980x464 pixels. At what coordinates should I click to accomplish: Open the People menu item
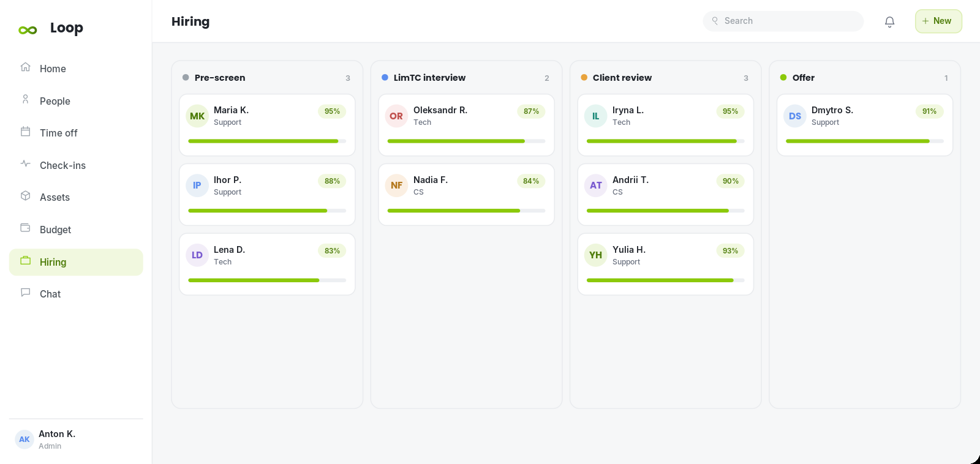(76, 101)
